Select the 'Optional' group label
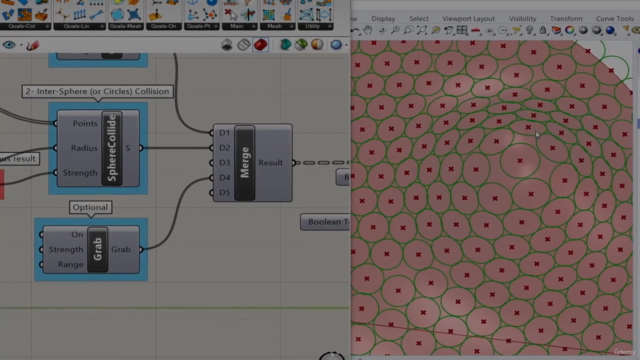The height and width of the screenshot is (360, 640). 90,207
